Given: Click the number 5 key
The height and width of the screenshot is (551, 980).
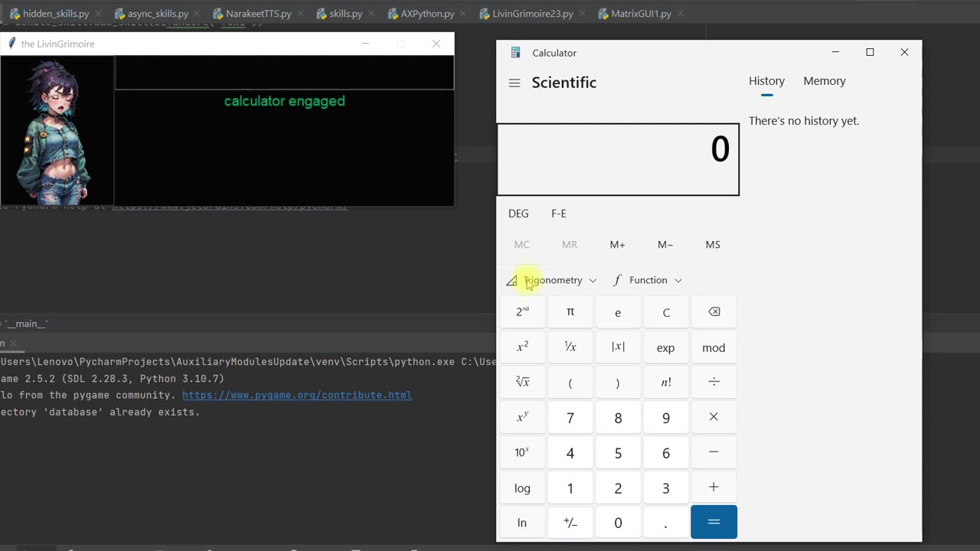Looking at the screenshot, I should (618, 452).
